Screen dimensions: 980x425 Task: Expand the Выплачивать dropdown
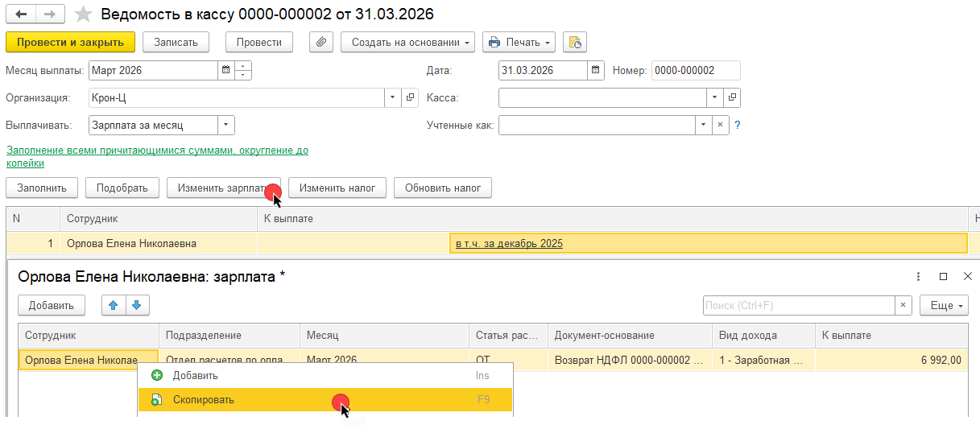point(226,126)
